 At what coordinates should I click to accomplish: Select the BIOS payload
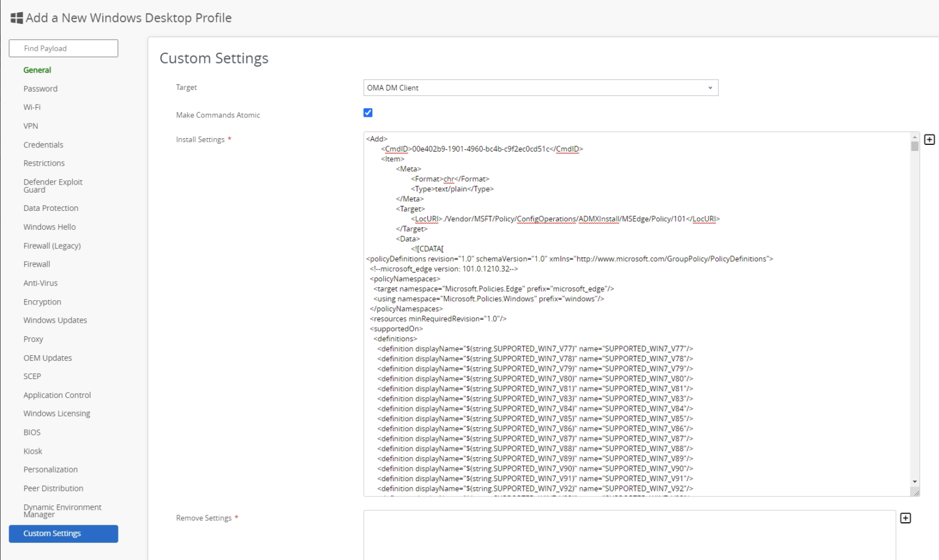31,432
